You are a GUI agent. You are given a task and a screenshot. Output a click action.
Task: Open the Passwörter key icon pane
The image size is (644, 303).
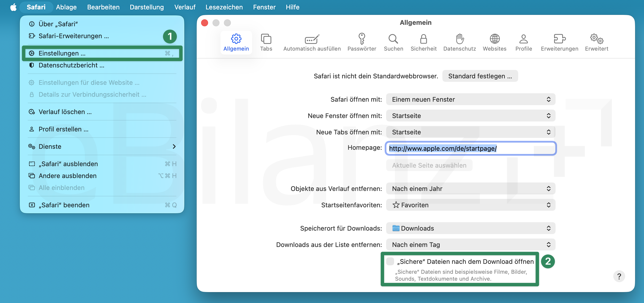(x=362, y=43)
